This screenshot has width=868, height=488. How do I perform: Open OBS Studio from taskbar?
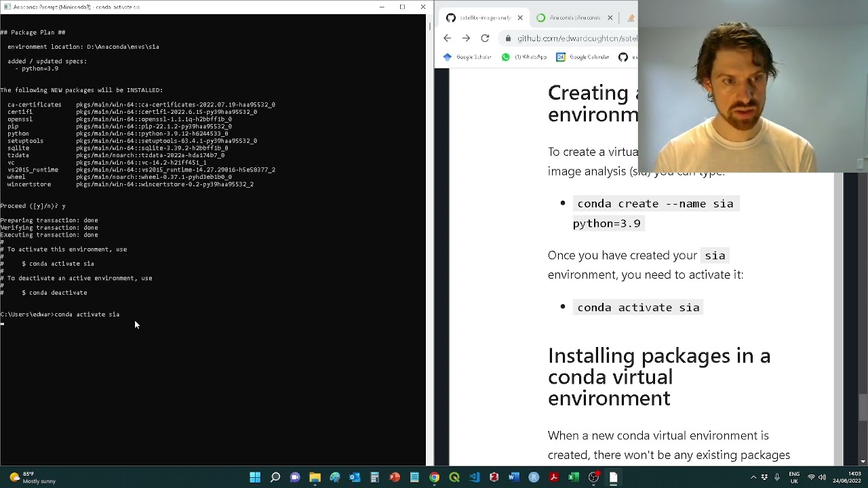point(593,477)
